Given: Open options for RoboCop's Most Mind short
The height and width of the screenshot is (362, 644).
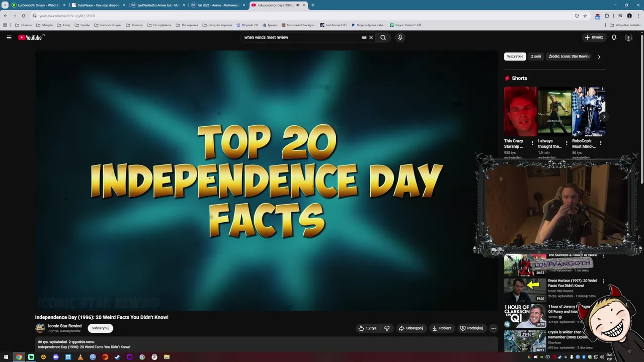Looking at the screenshot, I should click(x=600, y=143).
